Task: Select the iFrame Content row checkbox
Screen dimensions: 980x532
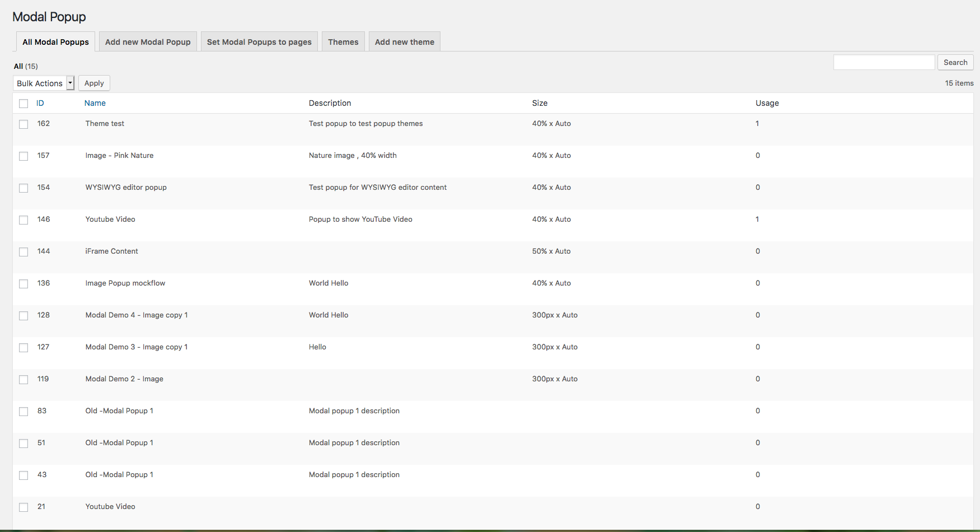Action: [x=24, y=252]
